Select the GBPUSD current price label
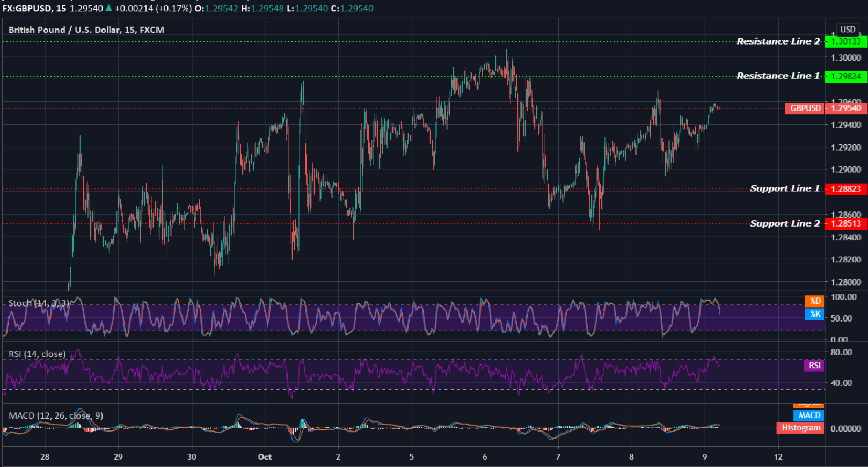The image size is (868, 467). (805, 108)
